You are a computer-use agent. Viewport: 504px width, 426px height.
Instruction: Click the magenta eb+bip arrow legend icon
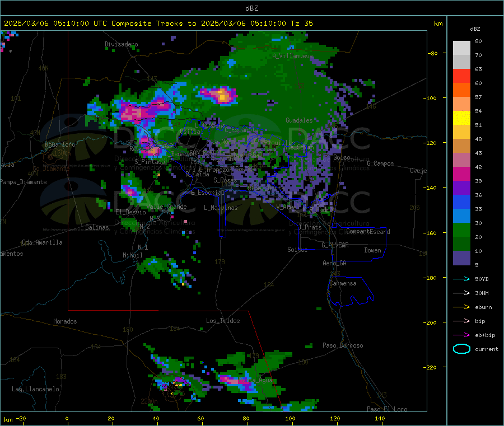click(x=461, y=335)
